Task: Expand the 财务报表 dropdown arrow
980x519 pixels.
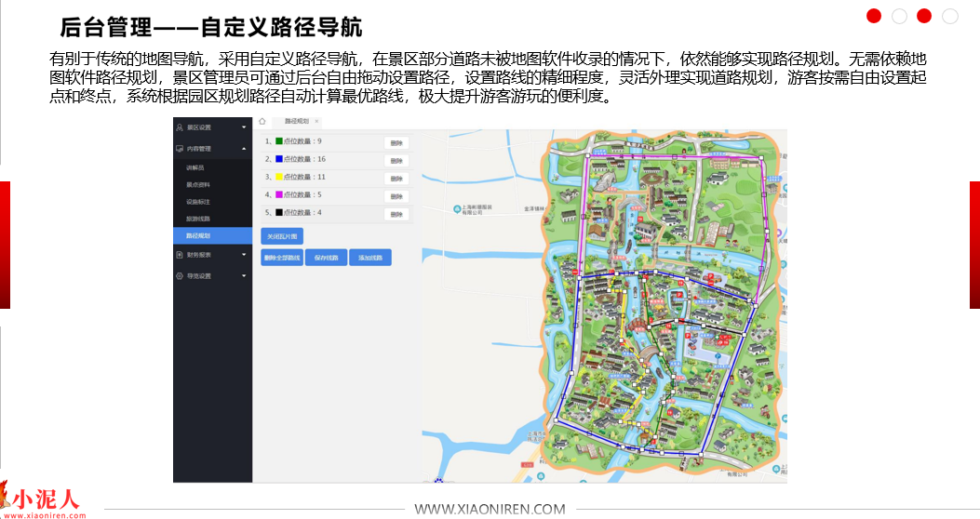Action: coord(244,254)
